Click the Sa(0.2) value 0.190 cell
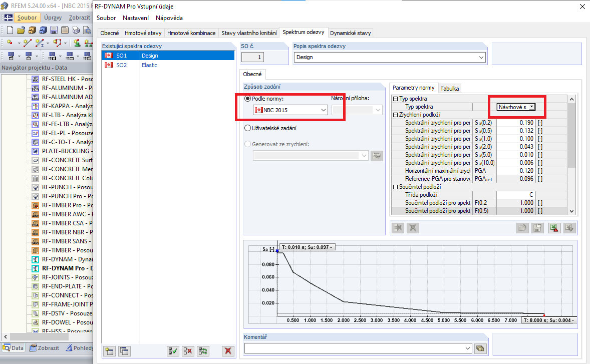Viewport: 590px width, 364px height. coord(515,123)
